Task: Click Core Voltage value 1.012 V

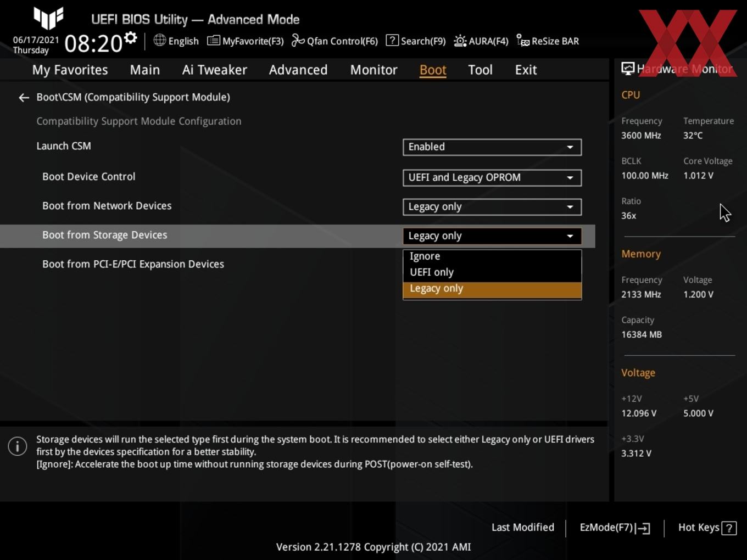Action: tap(698, 176)
